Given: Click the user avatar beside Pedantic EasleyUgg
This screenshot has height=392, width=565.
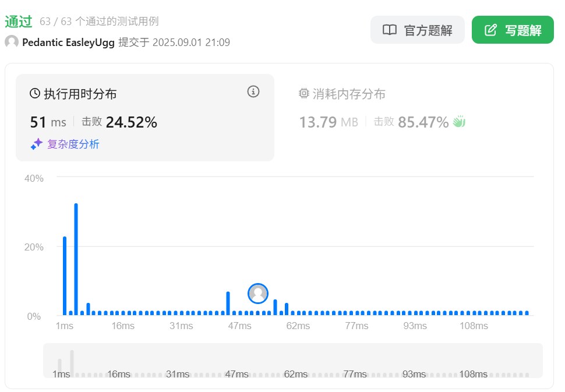Looking at the screenshot, I should coord(12,42).
